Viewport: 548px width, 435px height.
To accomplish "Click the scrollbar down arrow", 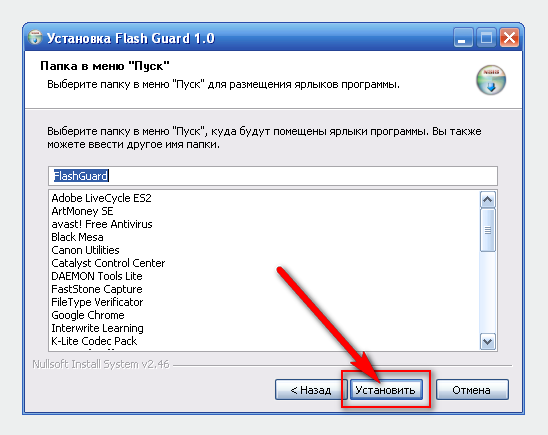I will pyautogui.click(x=488, y=341).
